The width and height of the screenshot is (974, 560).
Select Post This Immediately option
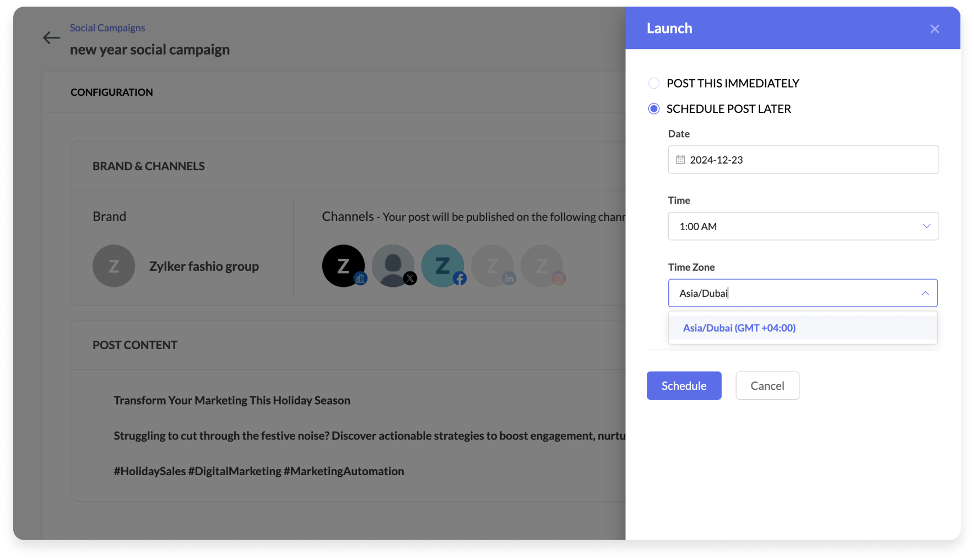pos(653,83)
